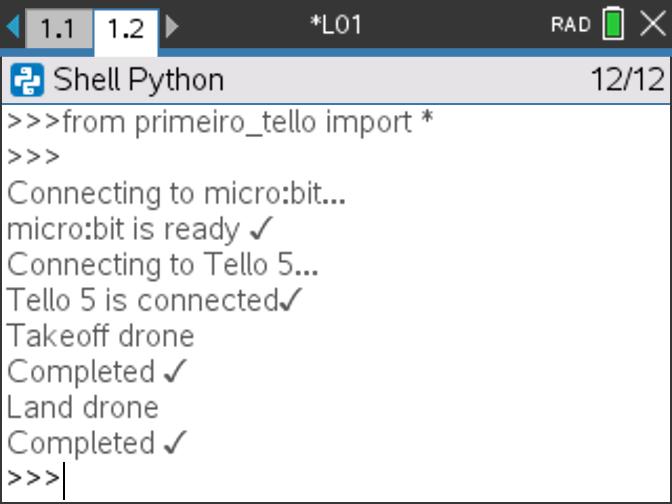Click the RAD angle mode indicator
The width and height of the screenshot is (672, 504).
pyautogui.click(x=571, y=24)
